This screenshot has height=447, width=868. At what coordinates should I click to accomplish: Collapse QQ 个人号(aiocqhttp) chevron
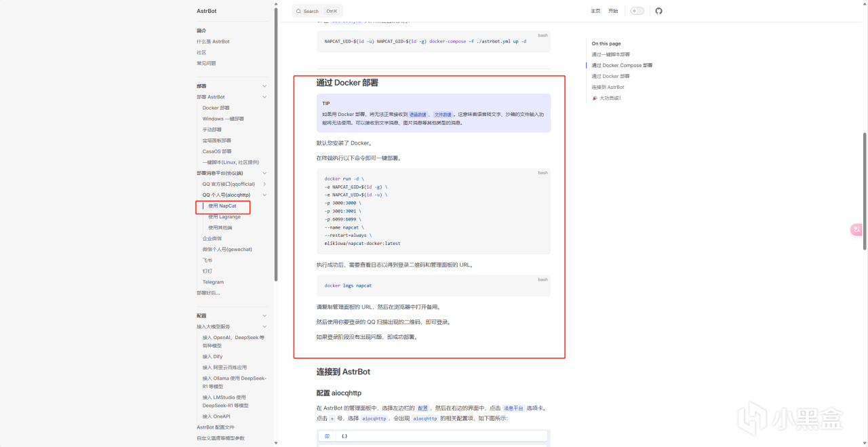(264, 195)
